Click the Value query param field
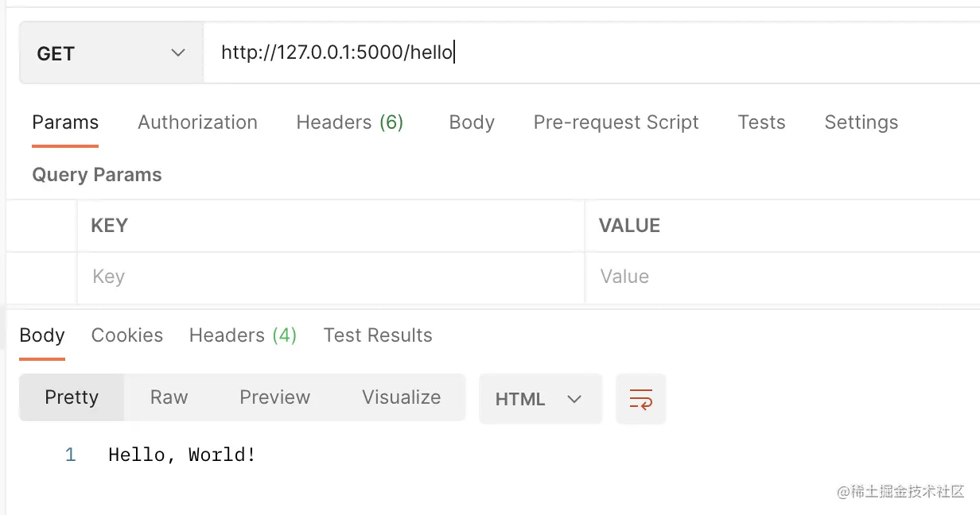980x515 pixels. click(780, 277)
